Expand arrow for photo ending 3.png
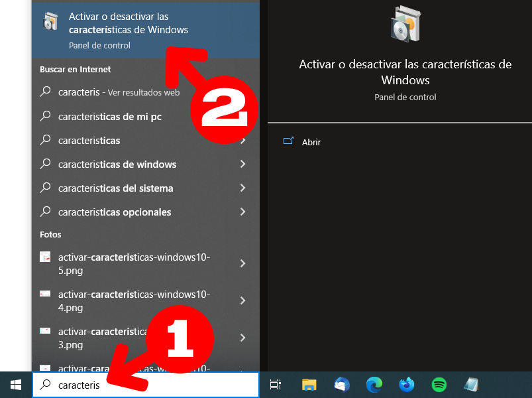 (243, 338)
